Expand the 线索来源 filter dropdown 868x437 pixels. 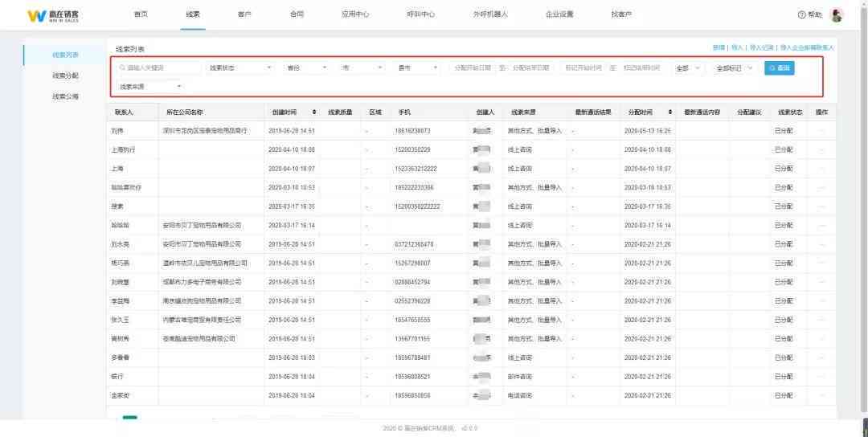(x=150, y=87)
